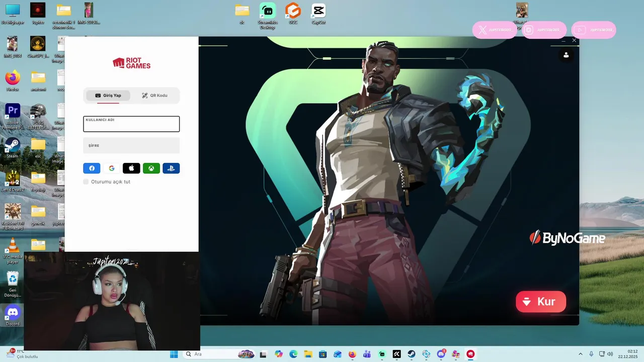The image size is (644, 362).
Task: Launch Streamlabs Desktop shortcut
Action: [x=268, y=16]
